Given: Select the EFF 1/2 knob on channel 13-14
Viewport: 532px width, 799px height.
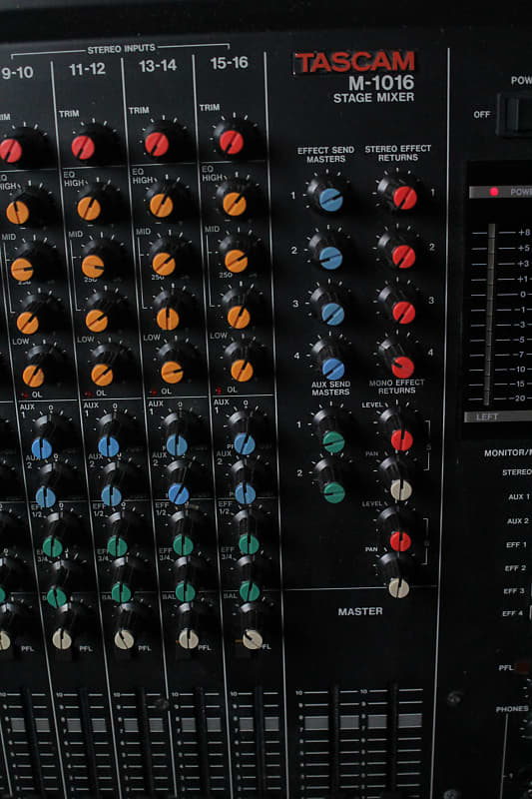Looking at the screenshot, I should click(183, 544).
